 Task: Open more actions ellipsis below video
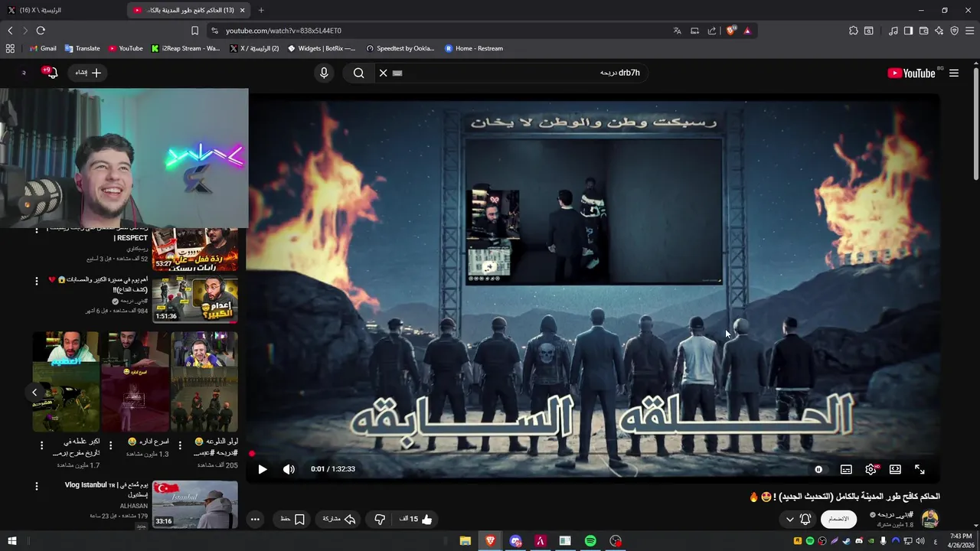coord(255,519)
